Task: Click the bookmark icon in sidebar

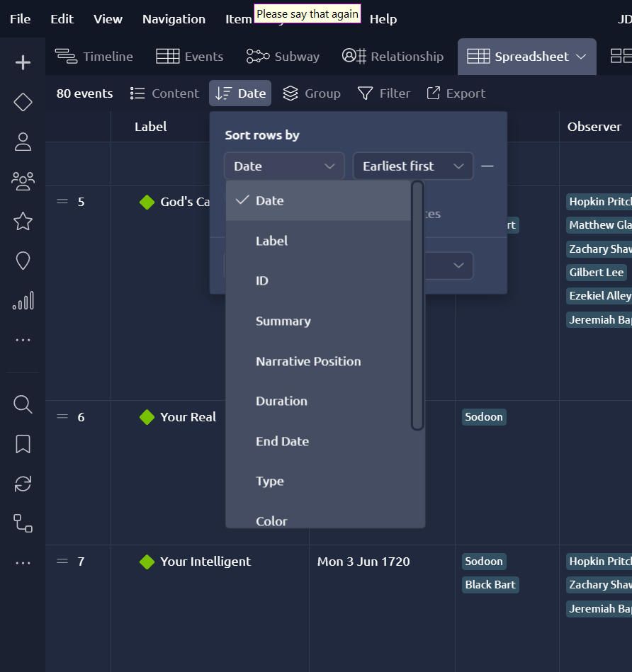Action: pyautogui.click(x=23, y=444)
